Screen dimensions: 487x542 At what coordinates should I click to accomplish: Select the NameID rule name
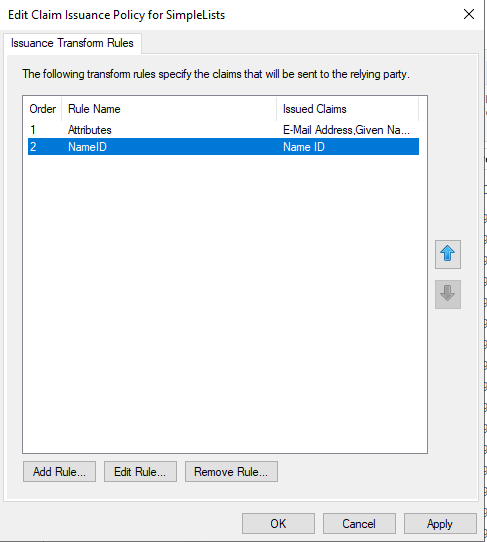pyautogui.click(x=87, y=147)
